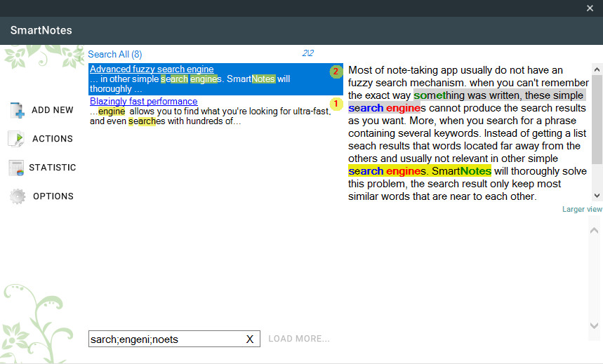The image size is (603, 364).
Task: Click the lower panel up chevron
Action: 594,231
